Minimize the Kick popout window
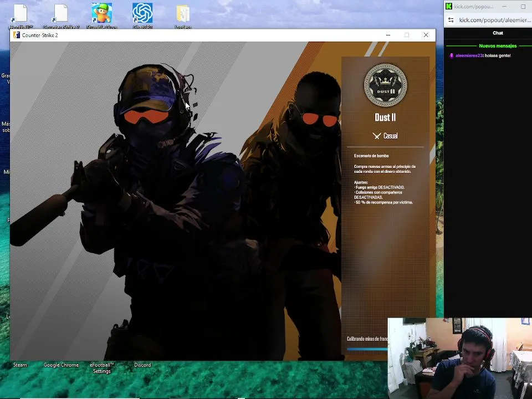Image resolution: width=532 pixels, height=399 pixels. [504, 6]
